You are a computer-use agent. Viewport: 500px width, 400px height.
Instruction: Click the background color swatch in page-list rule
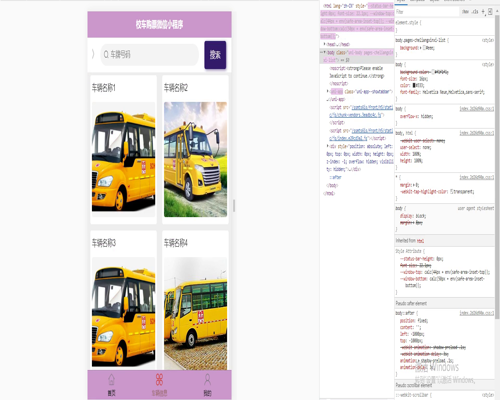point(425,48)
